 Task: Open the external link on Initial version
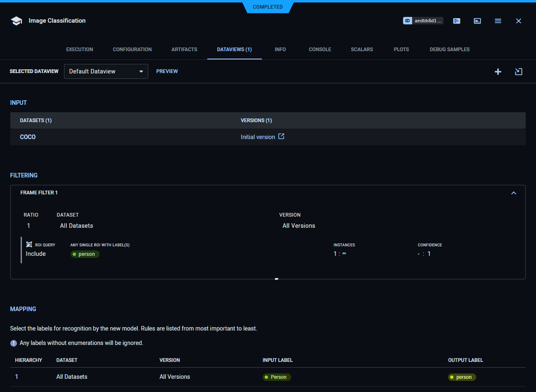[281, 136]
